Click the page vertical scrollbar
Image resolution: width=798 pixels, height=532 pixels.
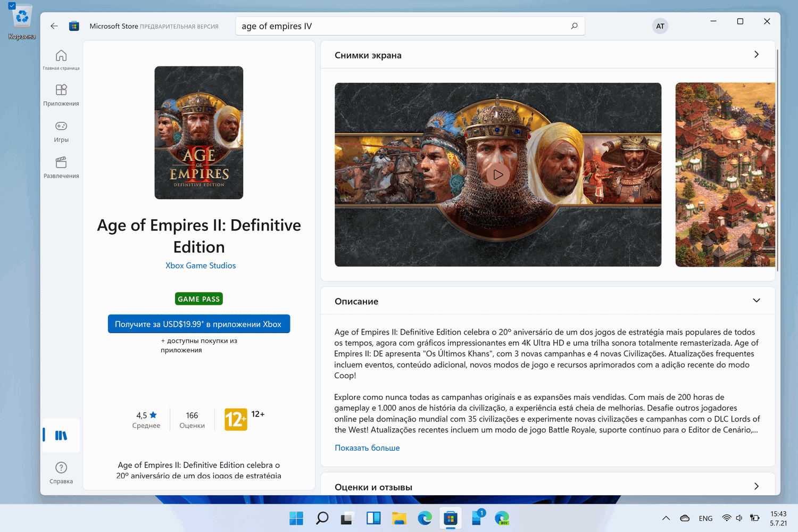778,160
